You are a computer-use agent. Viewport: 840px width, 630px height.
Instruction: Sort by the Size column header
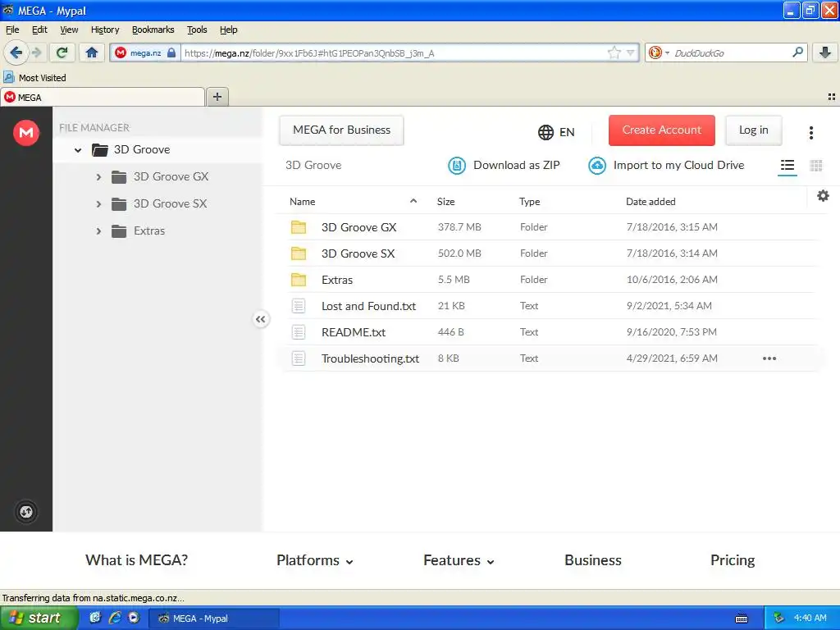coord(445,202)
